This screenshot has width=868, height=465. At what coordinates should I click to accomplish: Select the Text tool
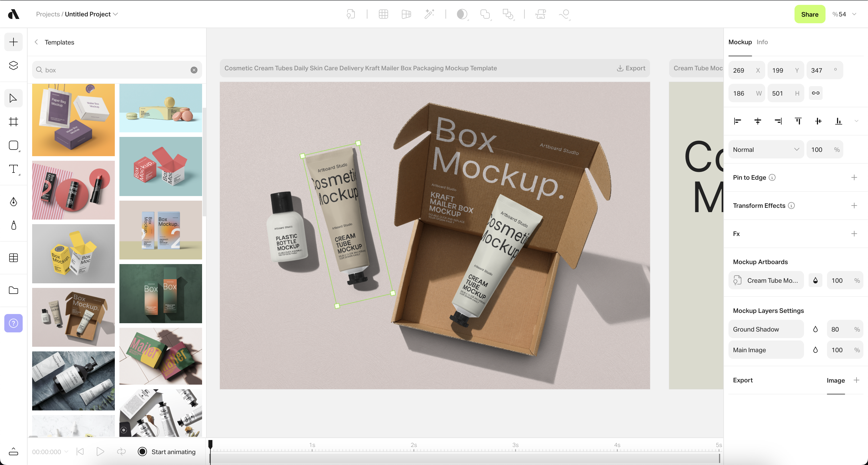pyautogui.click(x=13, y=169)
